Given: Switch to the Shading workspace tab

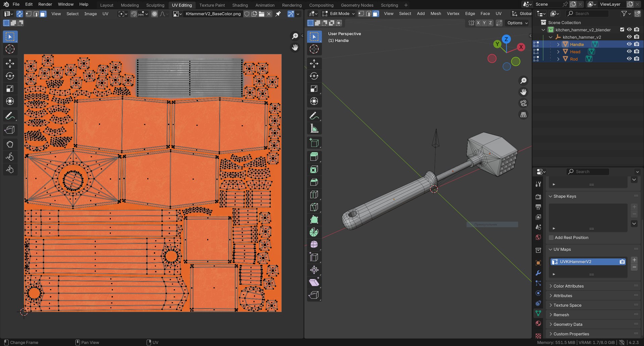Looking at the screenshot, I should pos(240,5).
